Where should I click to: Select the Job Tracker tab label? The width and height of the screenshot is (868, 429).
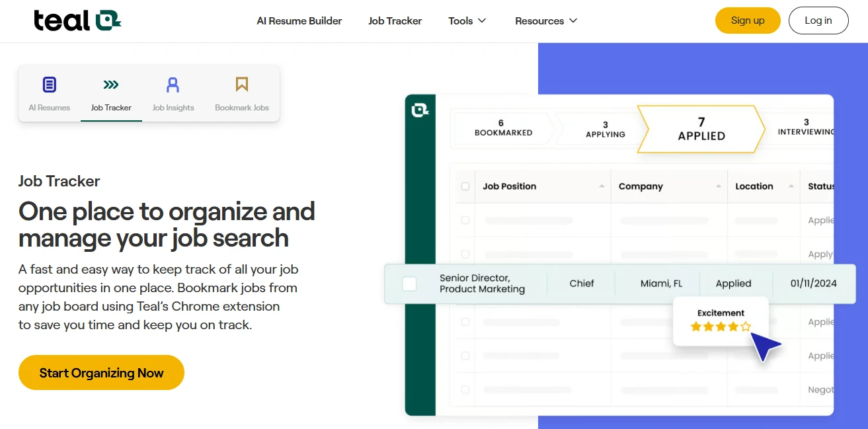[111, 108]
